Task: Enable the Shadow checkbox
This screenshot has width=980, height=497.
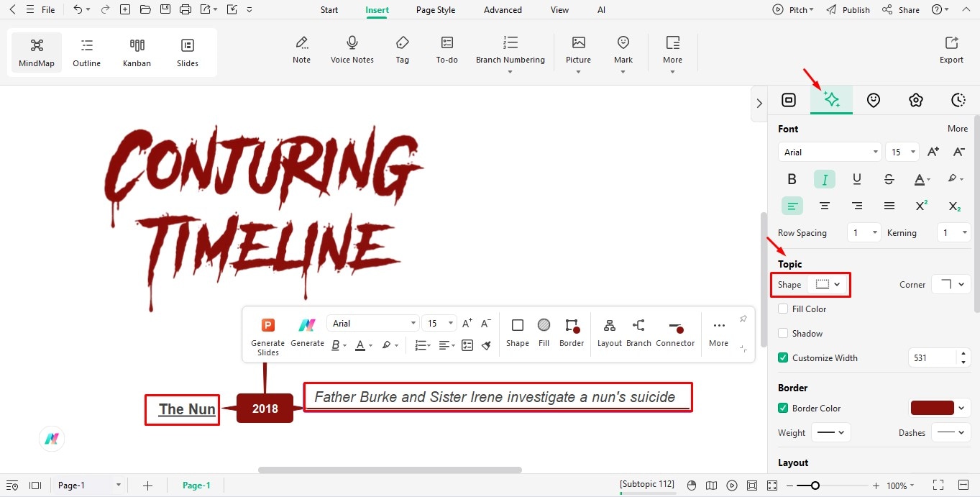Action: coord(783,333)
